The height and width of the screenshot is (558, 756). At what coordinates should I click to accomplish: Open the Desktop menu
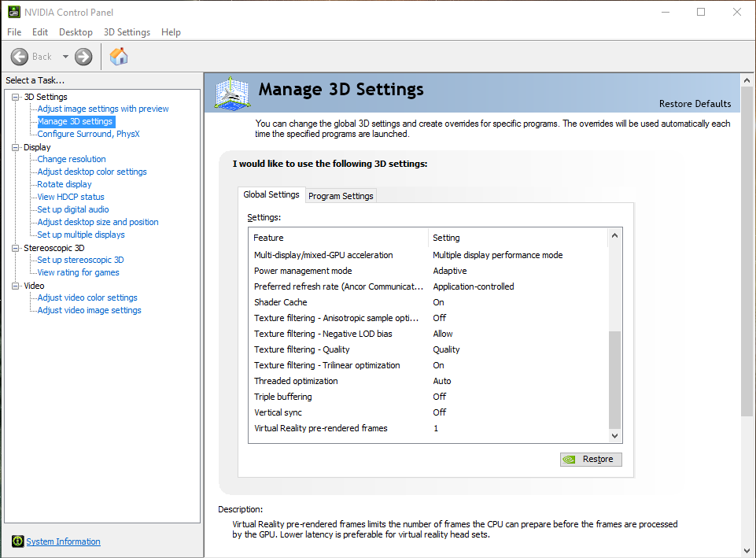[76, 32]
